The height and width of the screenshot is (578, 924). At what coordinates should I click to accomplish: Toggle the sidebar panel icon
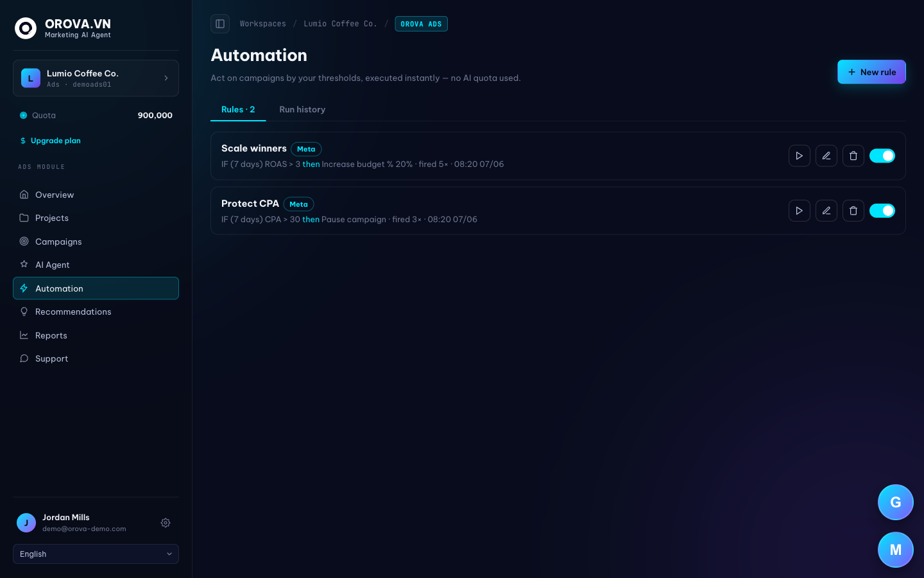pos(220,24)
